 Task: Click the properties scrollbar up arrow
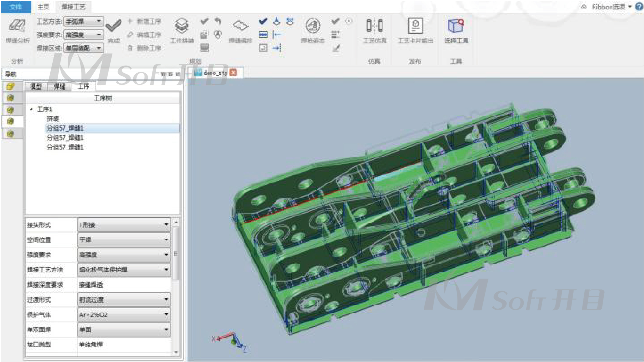[x=176, y=222]
